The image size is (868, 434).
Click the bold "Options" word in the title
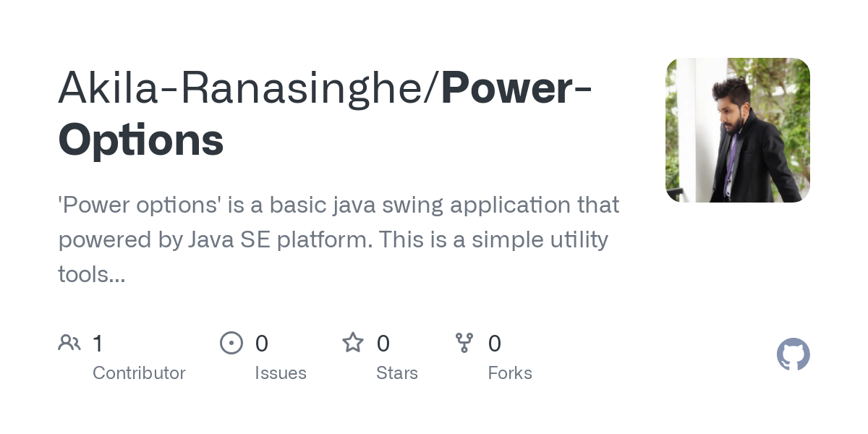(x=141, y=140)
